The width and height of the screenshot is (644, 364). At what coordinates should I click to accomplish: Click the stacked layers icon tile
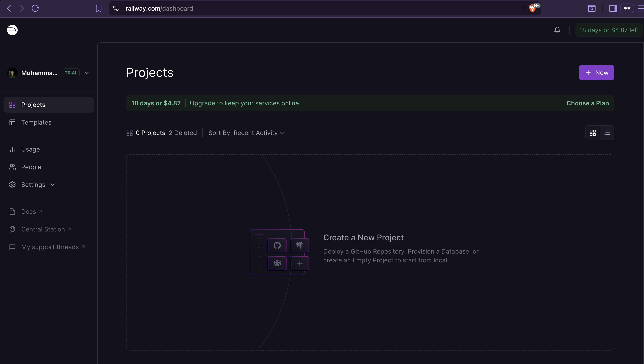pos(277,263)
